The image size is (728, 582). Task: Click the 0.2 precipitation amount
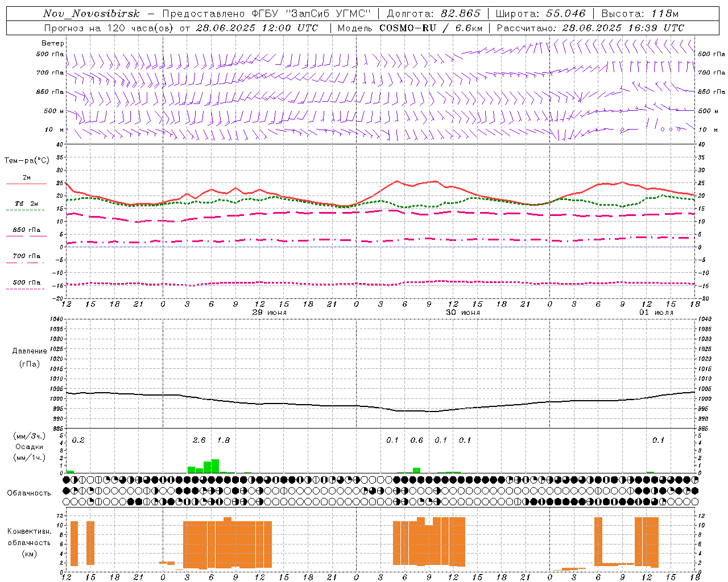[78, 440]
